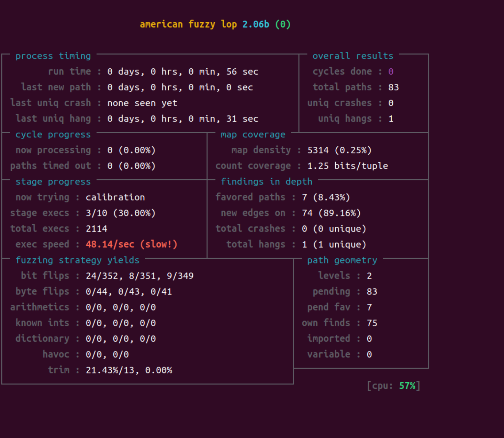This screenshot has height=438, width=504.
Task: Click the 'none seen yet' crash value
Action: (142, 103)
